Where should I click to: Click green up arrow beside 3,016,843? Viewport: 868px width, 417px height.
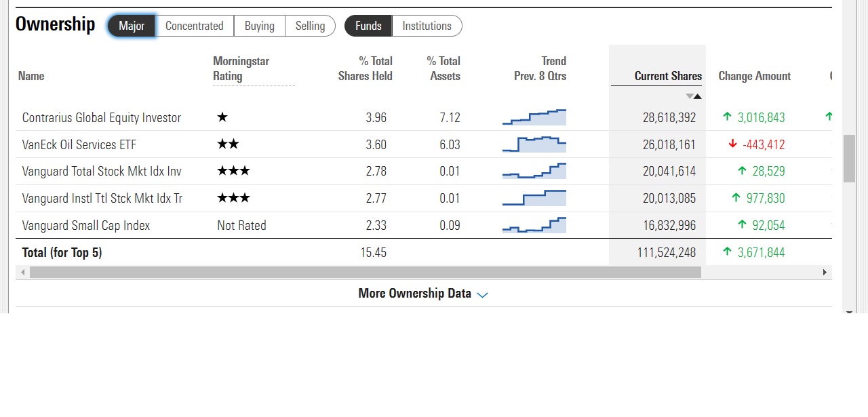coord(727,117)
